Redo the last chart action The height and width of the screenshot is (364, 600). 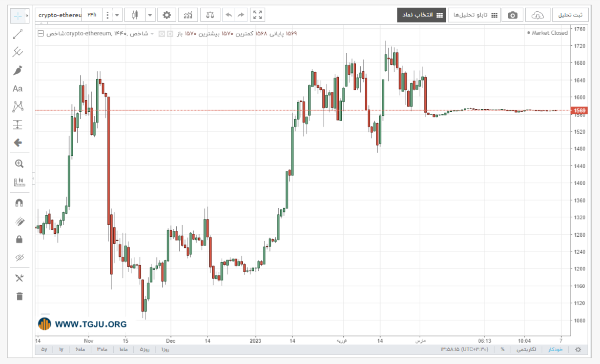pyautogui.click(x=241, y=15)
